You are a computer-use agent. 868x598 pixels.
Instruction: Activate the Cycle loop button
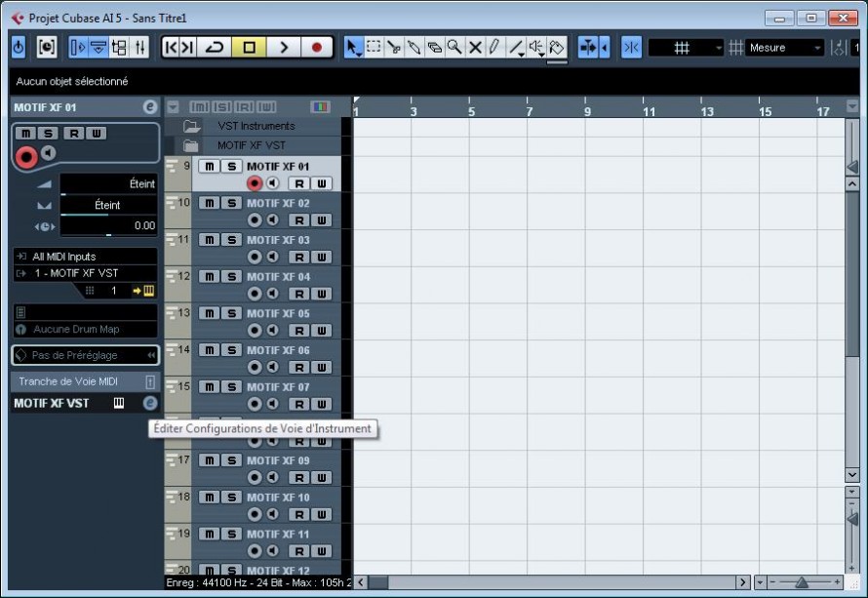(x=215, y=47)
